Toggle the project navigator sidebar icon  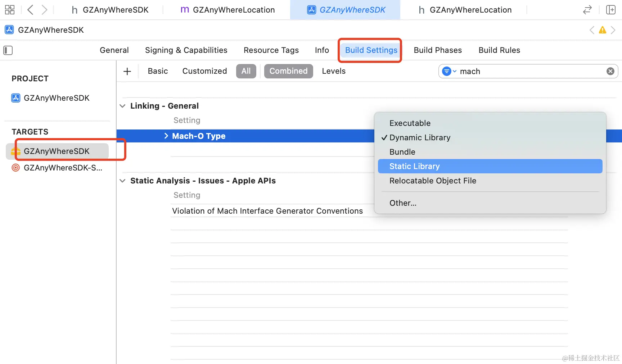click(8, 50)
